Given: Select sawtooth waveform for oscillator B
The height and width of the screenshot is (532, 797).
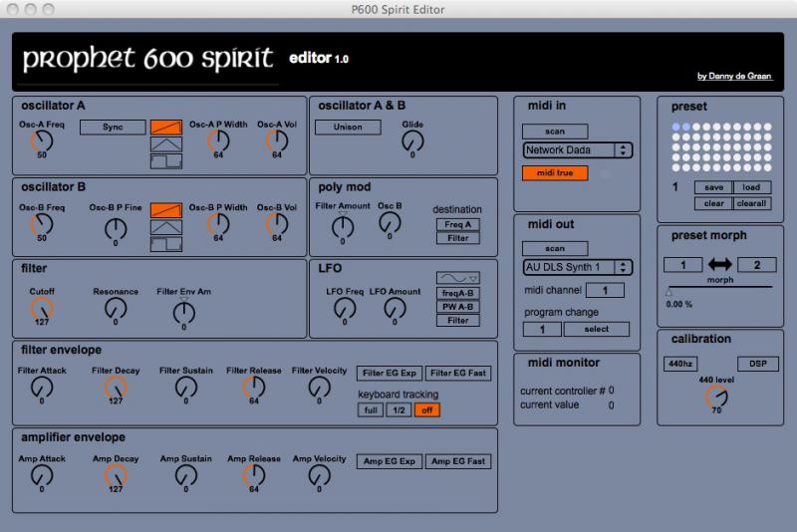Looking at the screenshot, I should pyautogui.click(x=166, y=210).
